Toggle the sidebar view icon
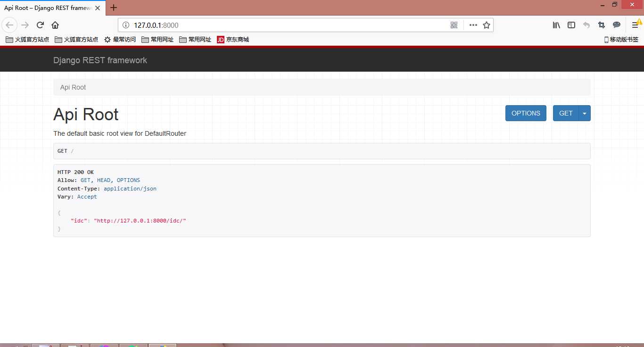644x347 pixels. (x=571, y=25)
